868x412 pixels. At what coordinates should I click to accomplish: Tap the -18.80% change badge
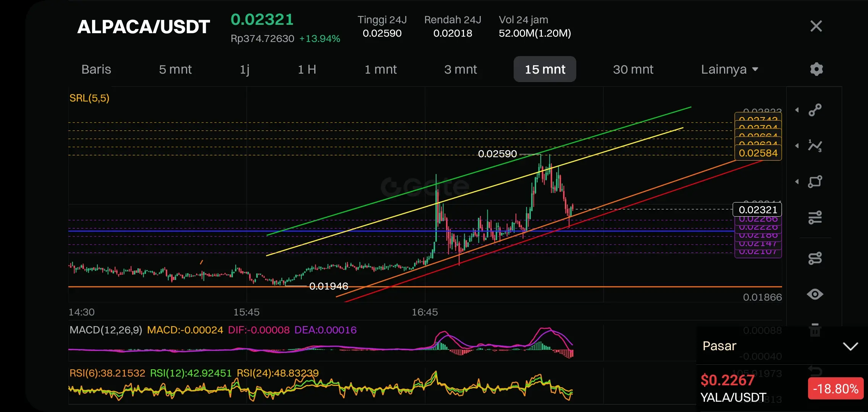[x=836, y=389]
